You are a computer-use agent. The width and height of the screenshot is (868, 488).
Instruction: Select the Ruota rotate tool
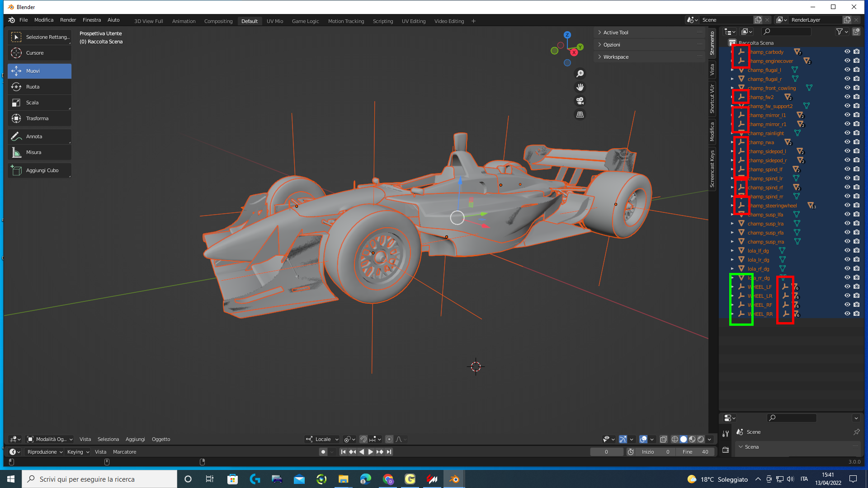click(x=39, y=87)
